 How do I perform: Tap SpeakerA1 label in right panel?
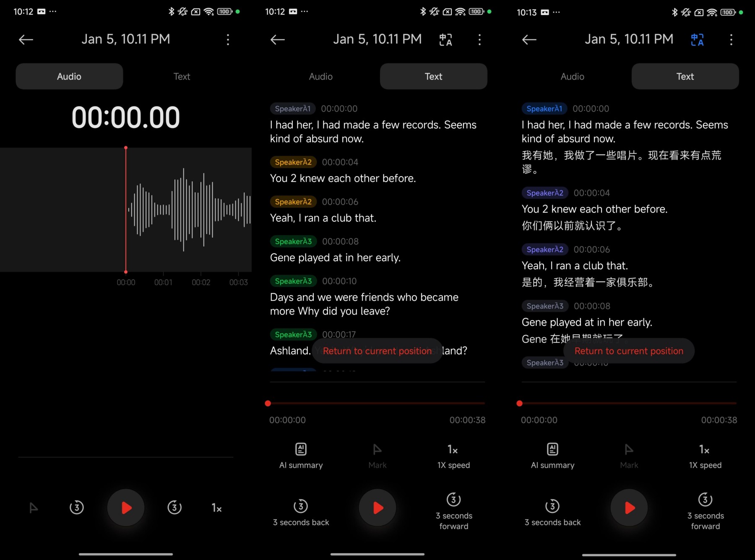pos(544,109)
